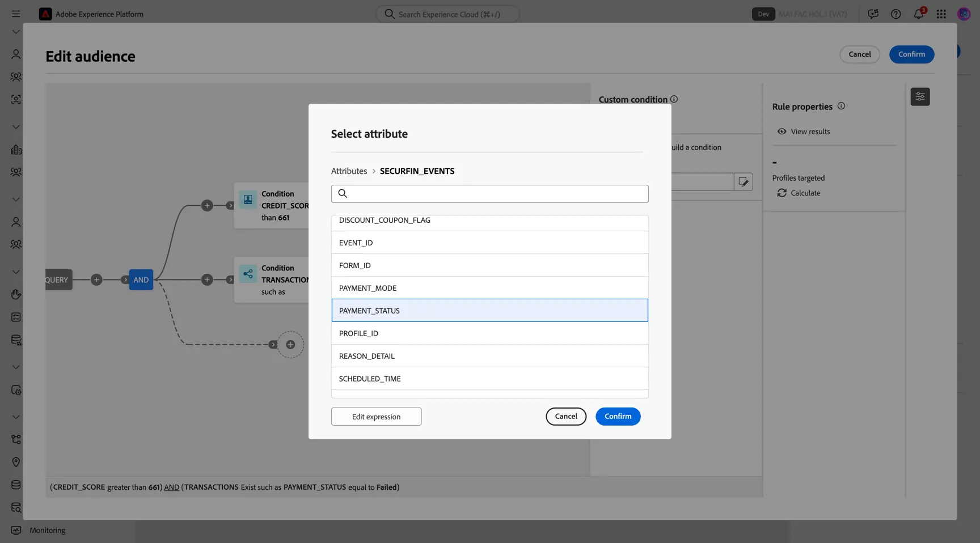Click the Search Experience Cloud field
The height and width of the screenshot is (543, 980).
pos(447,14)
